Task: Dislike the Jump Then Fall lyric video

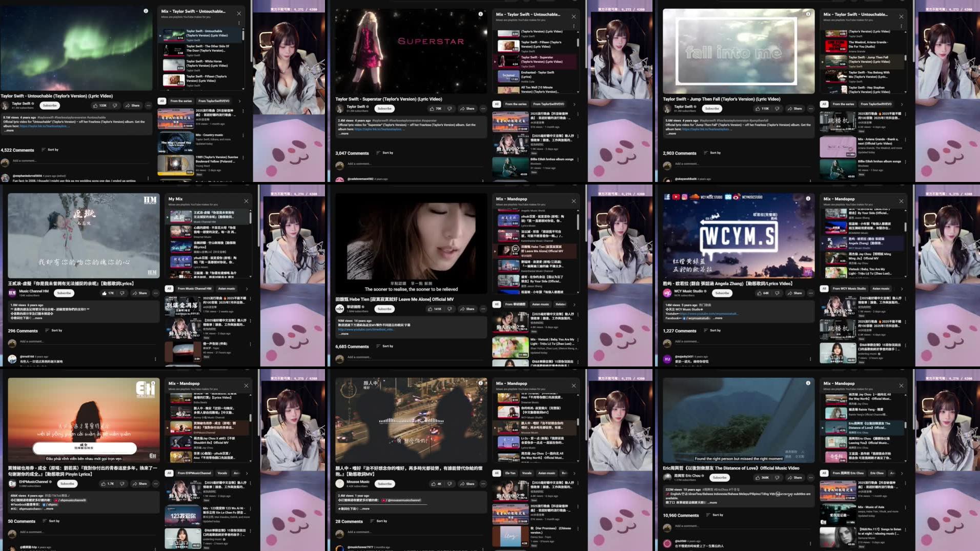Action: tap(778, 109)
